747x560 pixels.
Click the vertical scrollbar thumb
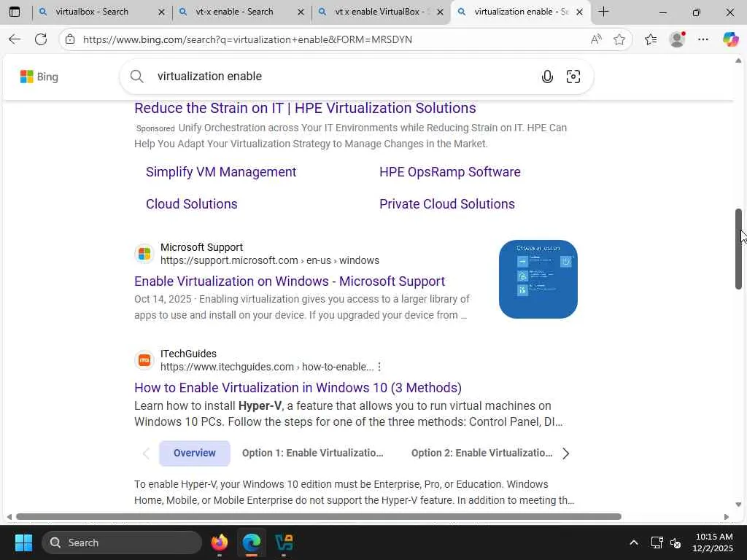pyautogui.click(x=738, y=249)
